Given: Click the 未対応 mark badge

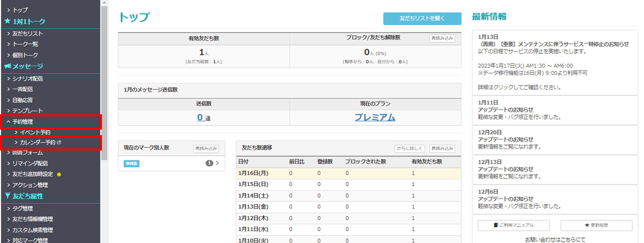Looking at the screenshot, I should (132, 164).
